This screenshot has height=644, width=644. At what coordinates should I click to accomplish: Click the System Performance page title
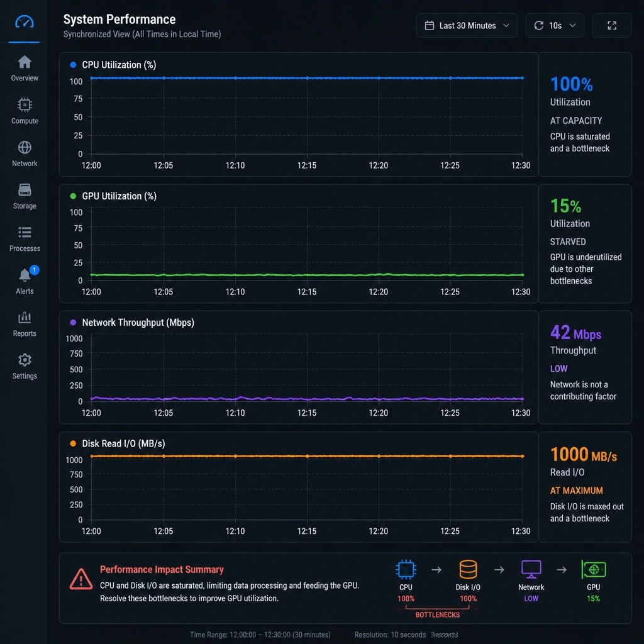119,19
